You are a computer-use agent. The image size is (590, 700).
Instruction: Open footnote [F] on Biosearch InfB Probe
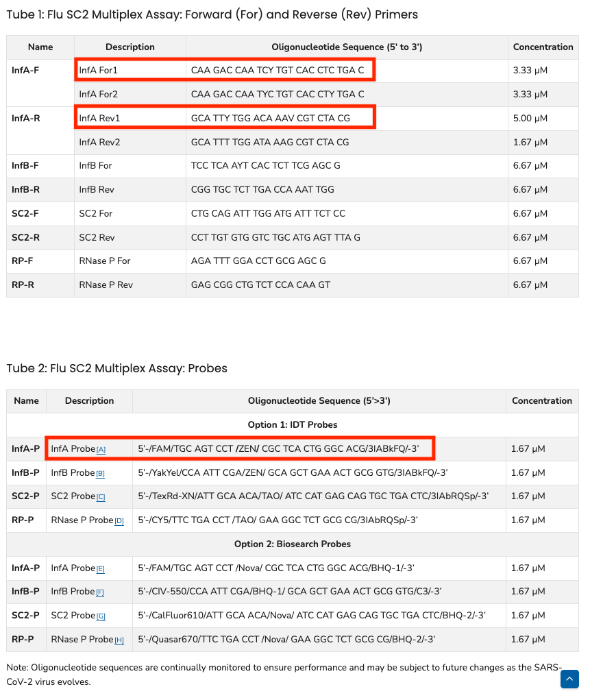coord(100,592)
